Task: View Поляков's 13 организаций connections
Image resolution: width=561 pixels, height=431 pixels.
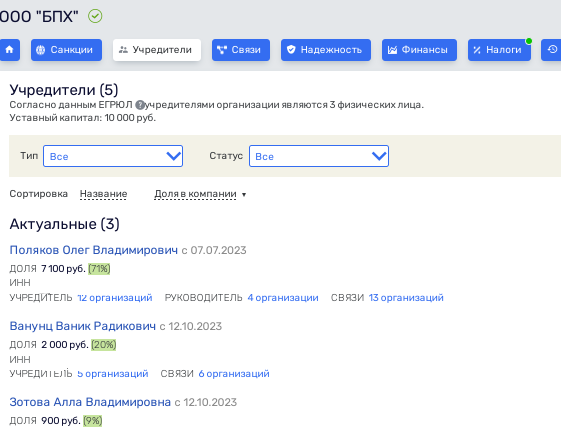Action: (406, 298)
